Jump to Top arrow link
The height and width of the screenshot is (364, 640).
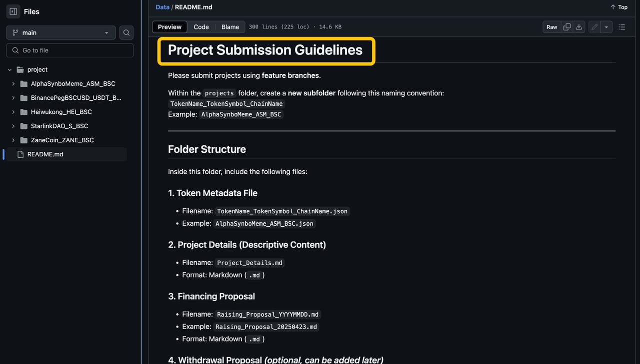click(x=619, y=7)
